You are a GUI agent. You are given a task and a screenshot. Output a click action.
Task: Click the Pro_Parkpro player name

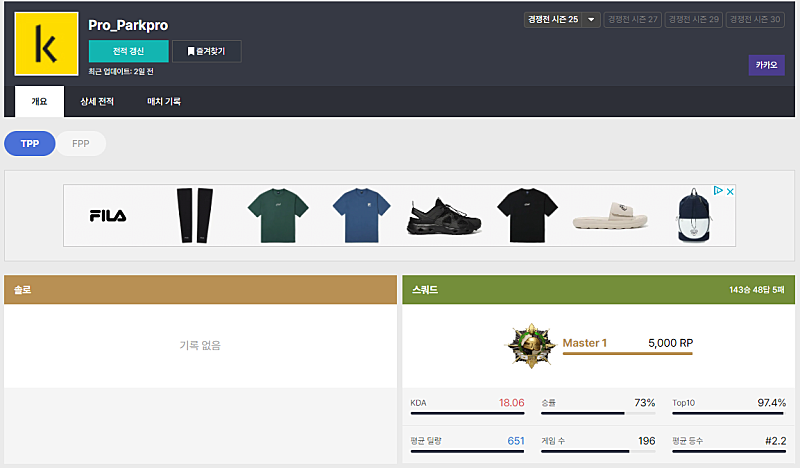(128, 25)
